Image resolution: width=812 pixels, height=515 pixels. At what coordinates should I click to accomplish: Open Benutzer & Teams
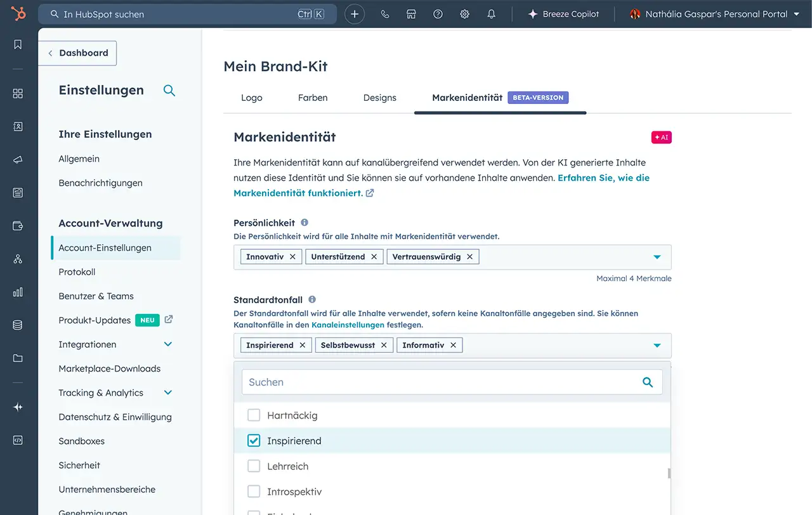point(96,296)
